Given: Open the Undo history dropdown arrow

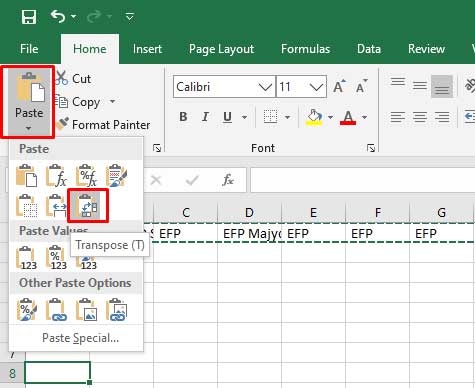Looking at the screenshot, I should point(73,16).
